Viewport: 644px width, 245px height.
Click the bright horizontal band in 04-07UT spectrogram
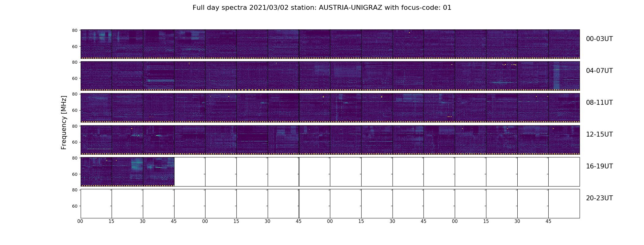pyautogui.click(x=161, y=81)
